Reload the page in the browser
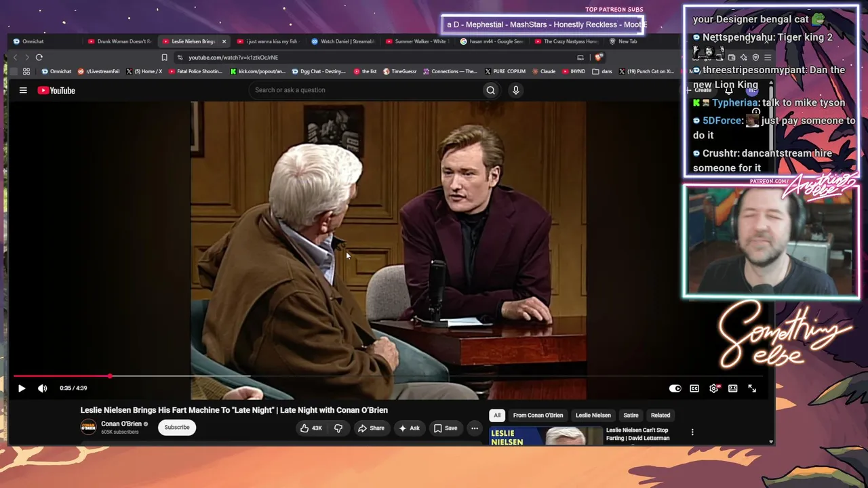This screenshot has height=488, width=868. [39, 58]
